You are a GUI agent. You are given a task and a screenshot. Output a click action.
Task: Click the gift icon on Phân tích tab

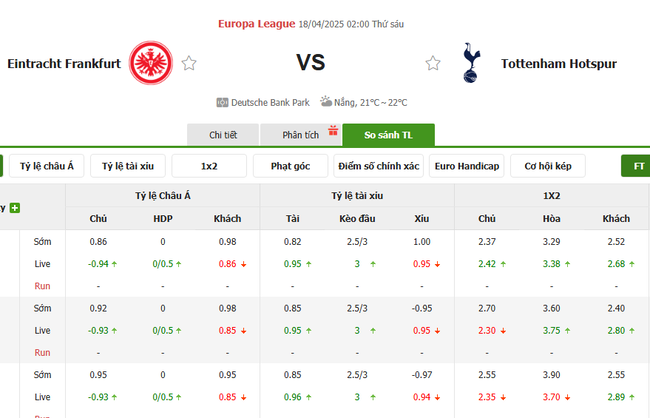(333, 130)
